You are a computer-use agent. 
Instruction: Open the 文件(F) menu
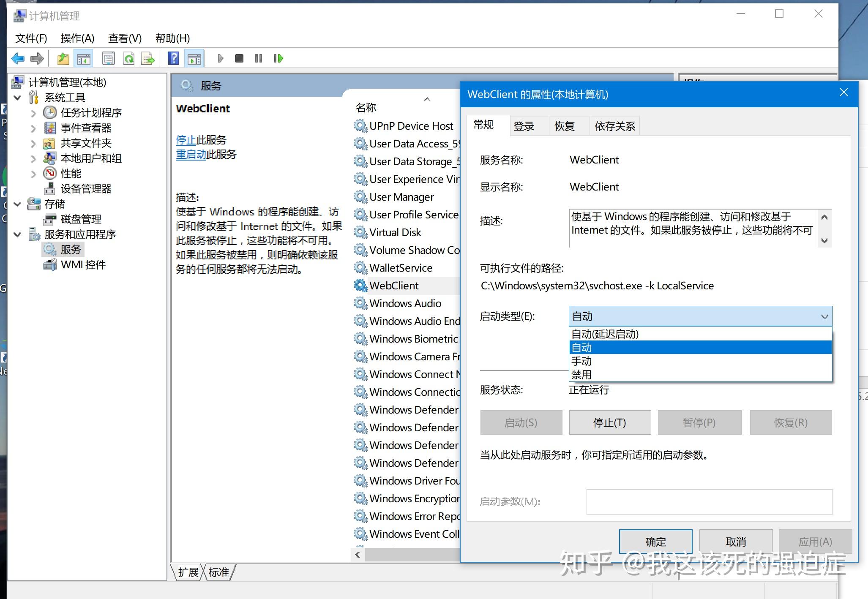(x=31, y=38)
